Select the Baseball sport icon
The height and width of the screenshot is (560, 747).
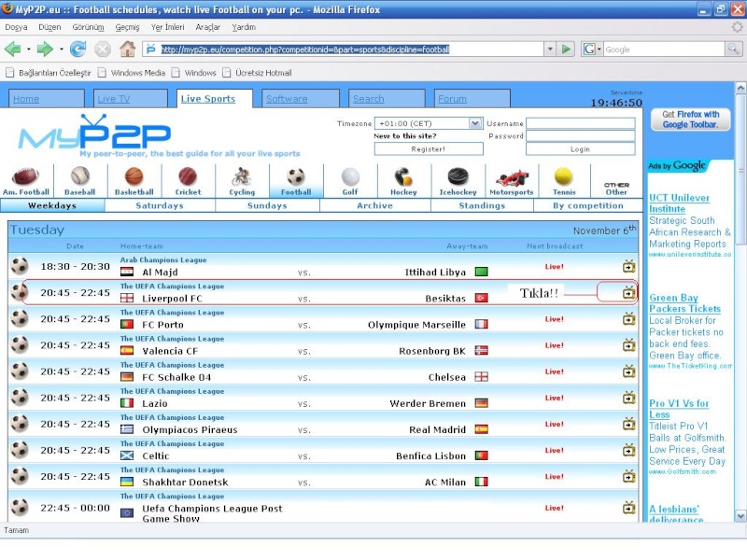tap(79, 176)
